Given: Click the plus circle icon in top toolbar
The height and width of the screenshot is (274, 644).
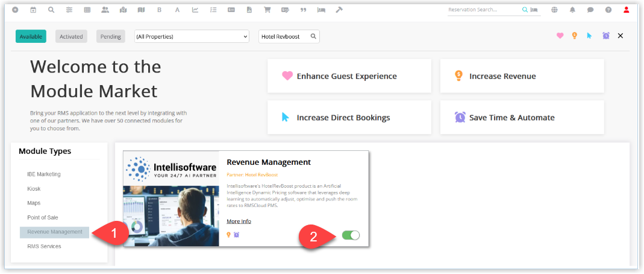Looking at the screenshot, I should [x=15, y=10].
